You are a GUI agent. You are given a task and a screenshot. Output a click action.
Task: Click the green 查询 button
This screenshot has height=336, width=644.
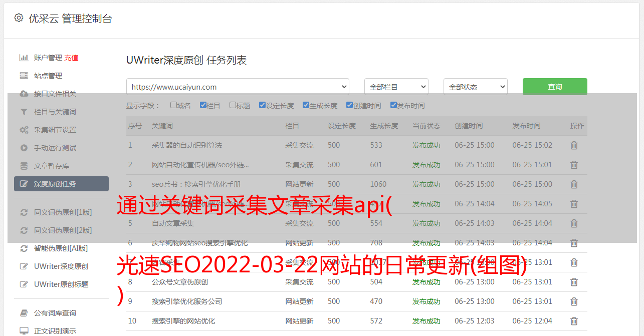click(555, 87)
